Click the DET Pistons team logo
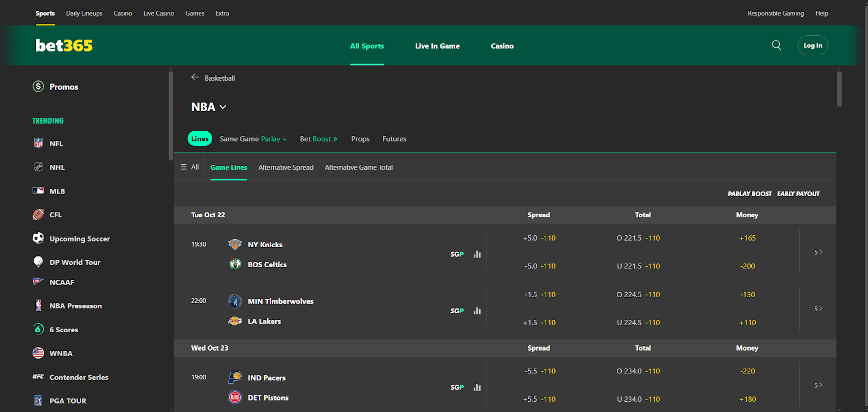Screen dimensions: 868x412 [x=235, y=397]
